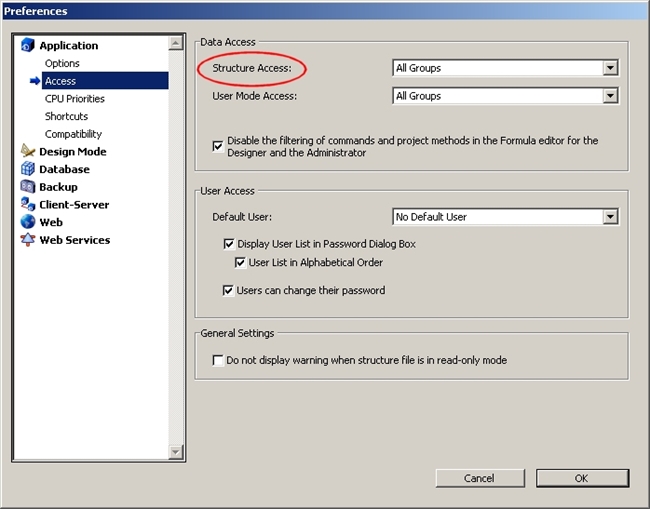This screenshot has width=650, height=509.
Task: Uncheck Display User List in Password Dialog Box
Action: pos(229,244)
